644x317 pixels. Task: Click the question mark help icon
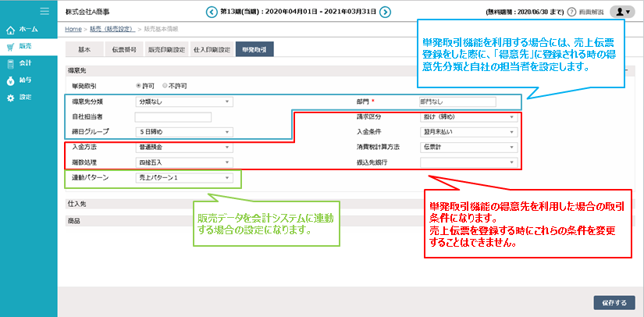pyautogui.click(x=571, y=12)
